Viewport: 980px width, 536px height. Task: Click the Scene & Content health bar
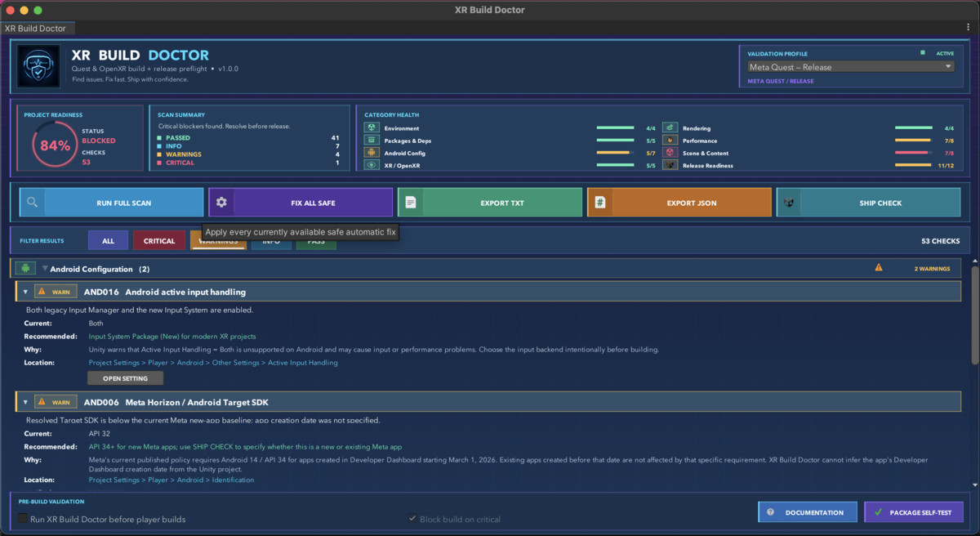tap(914, 153)
